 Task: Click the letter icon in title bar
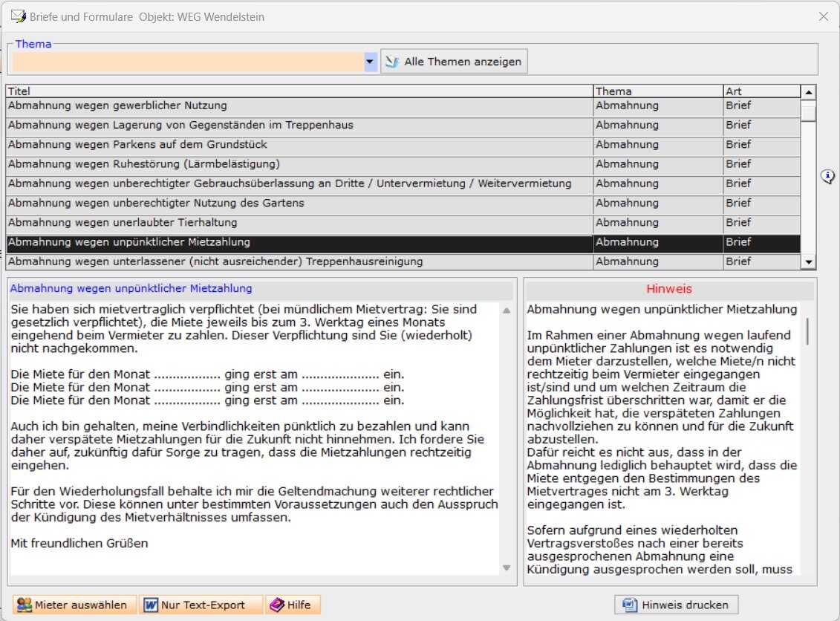(x=19, y=16)
